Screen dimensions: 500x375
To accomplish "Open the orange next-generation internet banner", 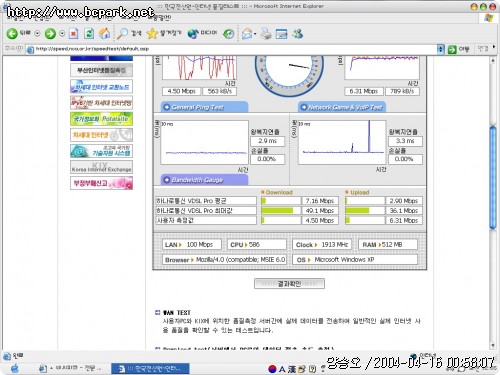I will coord(101,135).
